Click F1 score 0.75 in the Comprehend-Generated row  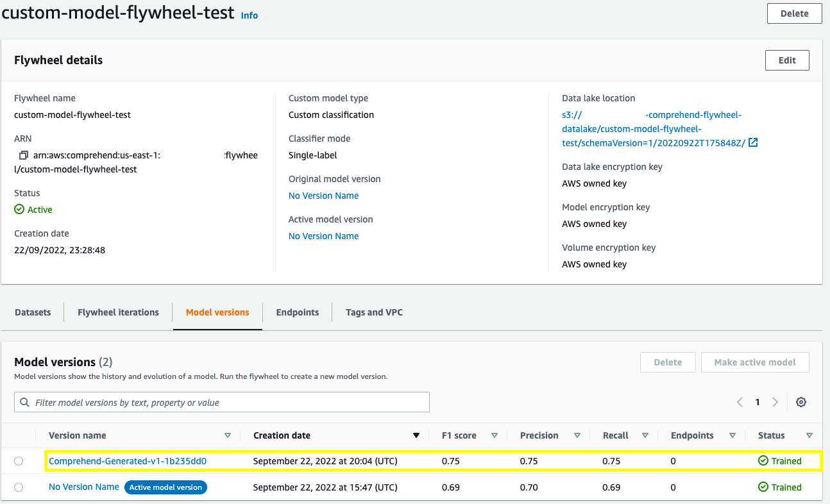(451, 461)
